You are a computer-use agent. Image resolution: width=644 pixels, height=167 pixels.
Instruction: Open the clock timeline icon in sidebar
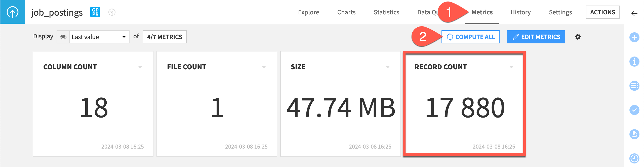point(634,158)
